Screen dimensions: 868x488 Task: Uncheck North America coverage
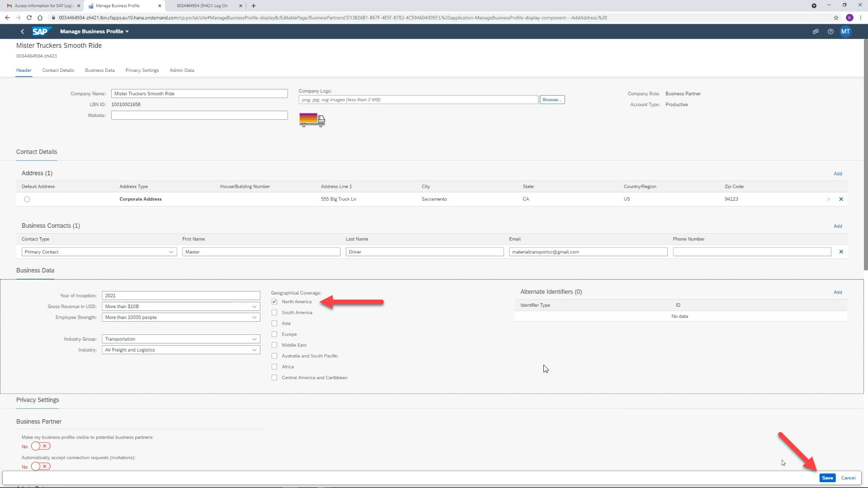274,302
